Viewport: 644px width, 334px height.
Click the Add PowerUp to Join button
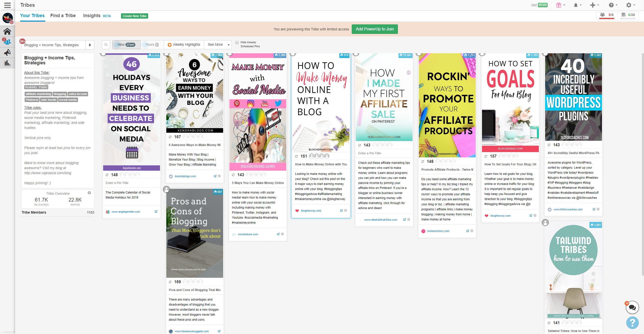[375, 29]
